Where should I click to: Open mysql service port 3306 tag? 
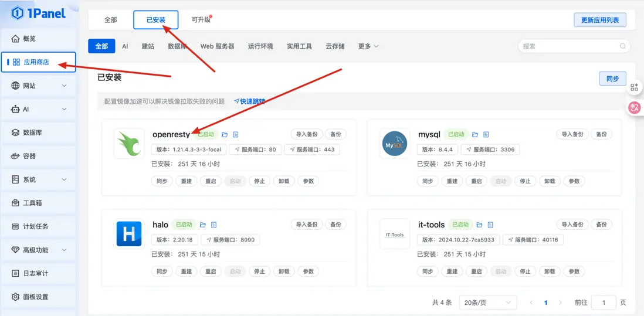[x=490, y=149]
